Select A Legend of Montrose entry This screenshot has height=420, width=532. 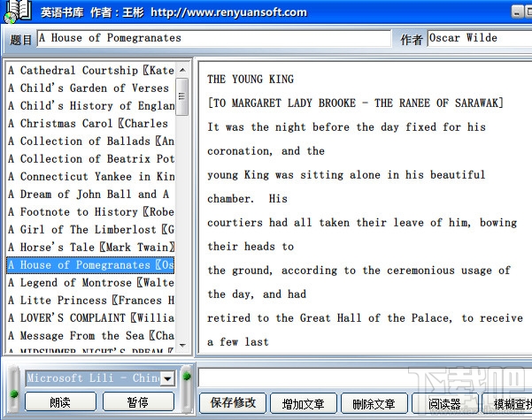pos(91,282)
